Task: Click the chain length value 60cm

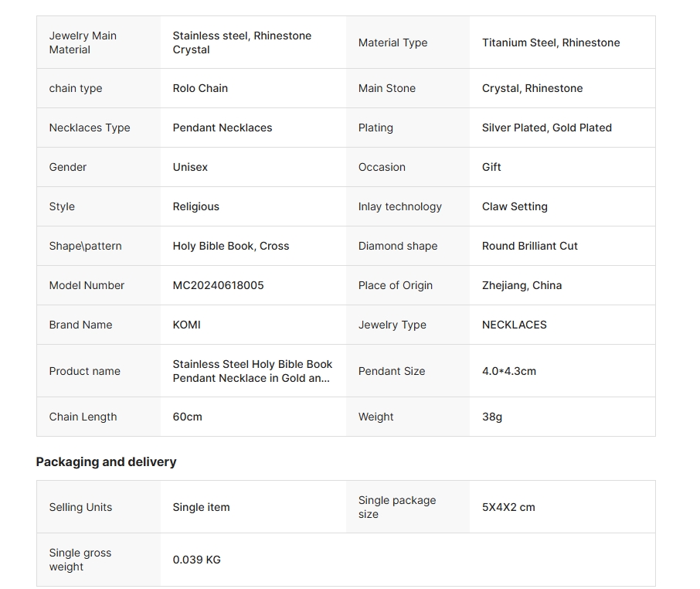Action: (x=187, y=417)
